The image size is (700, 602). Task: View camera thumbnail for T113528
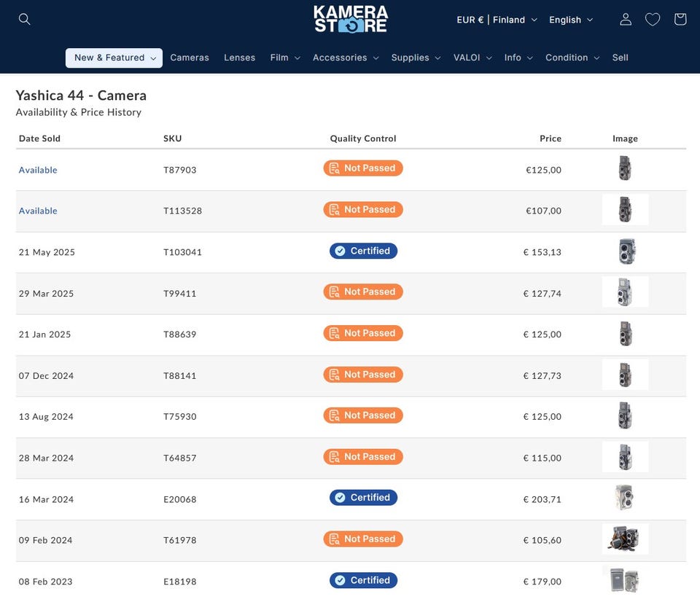[x=625, y=209]
